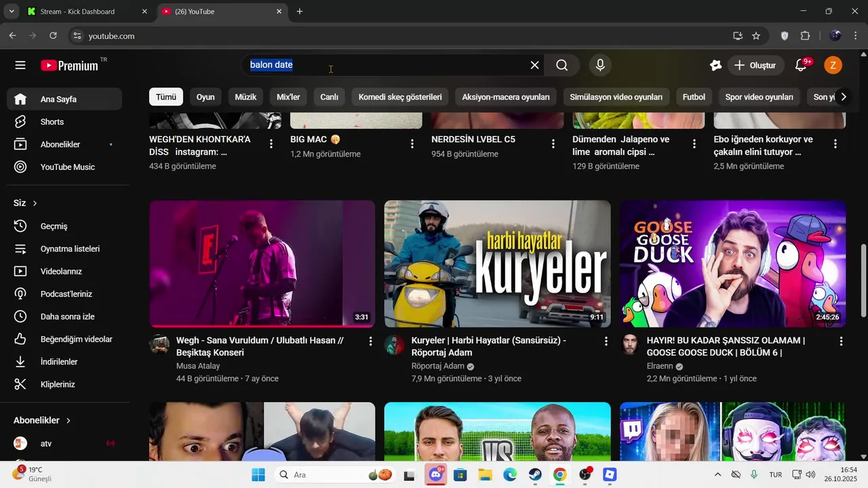Click the magnifier search button
Image resolution: width=868 pixels, height=488 pixels.
click(562, 65)
